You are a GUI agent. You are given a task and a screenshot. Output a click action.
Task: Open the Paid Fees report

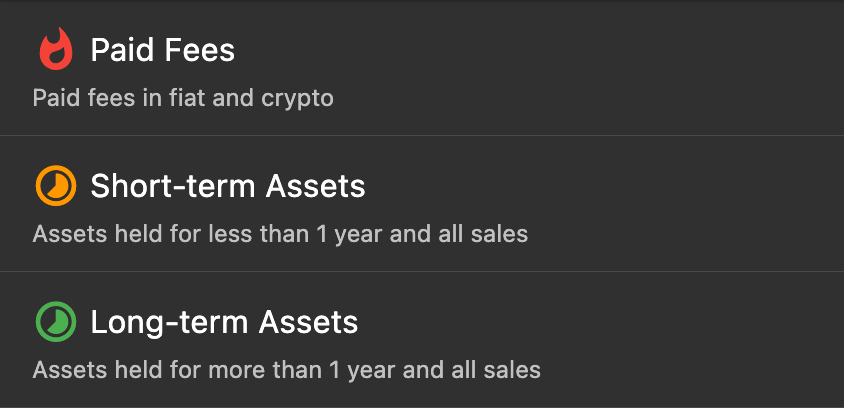(421, 70)
